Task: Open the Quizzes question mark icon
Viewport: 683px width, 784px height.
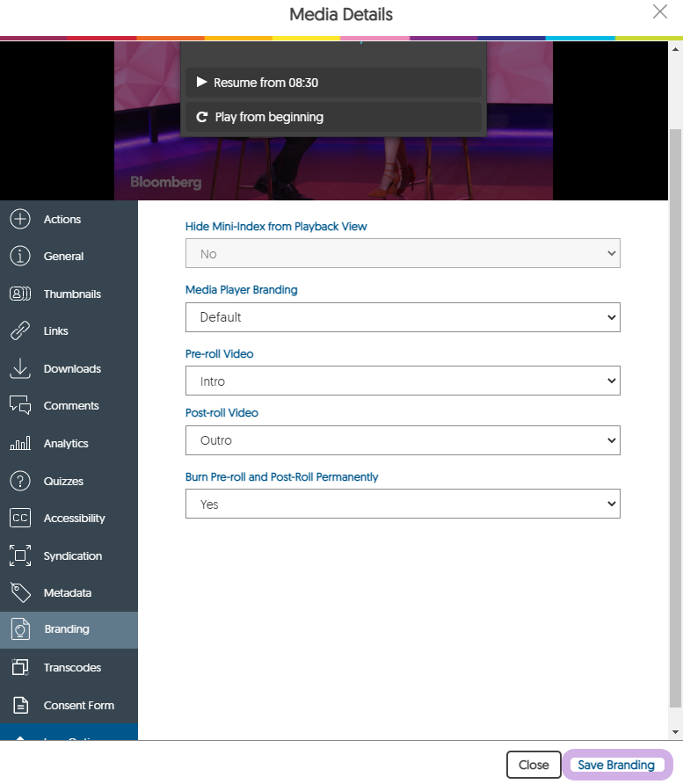Action: 19,482
